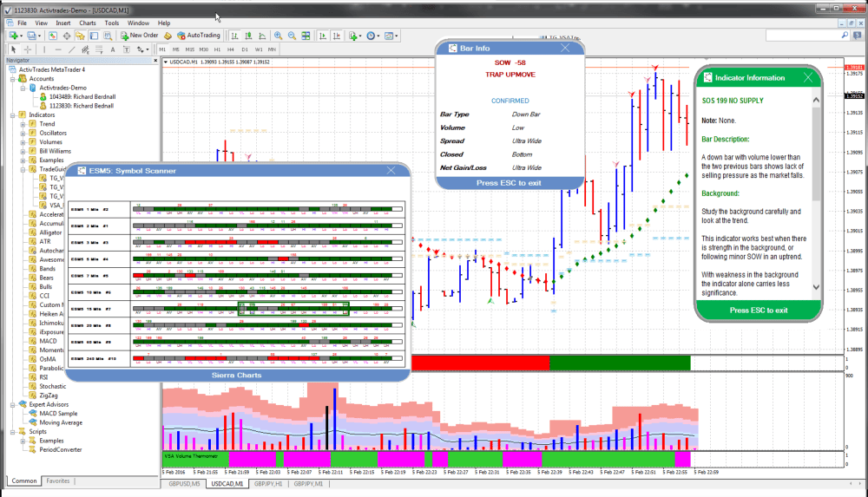
Task: Switch to M1 timeframe
Action: [162, 49]
